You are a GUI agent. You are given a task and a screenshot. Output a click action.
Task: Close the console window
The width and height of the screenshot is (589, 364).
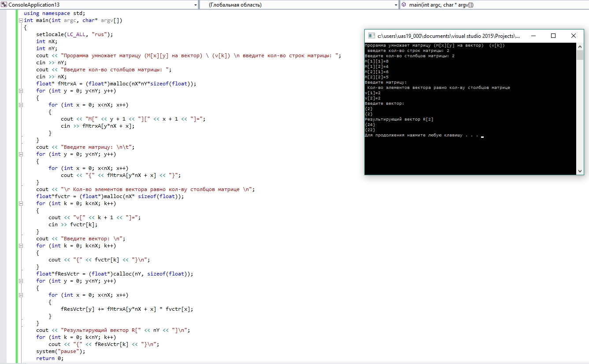tap(574, 36)
